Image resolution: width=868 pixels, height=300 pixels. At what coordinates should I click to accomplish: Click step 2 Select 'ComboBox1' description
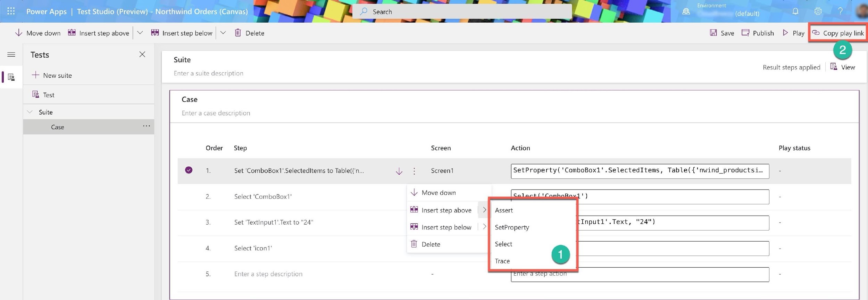tap(263, 197)
